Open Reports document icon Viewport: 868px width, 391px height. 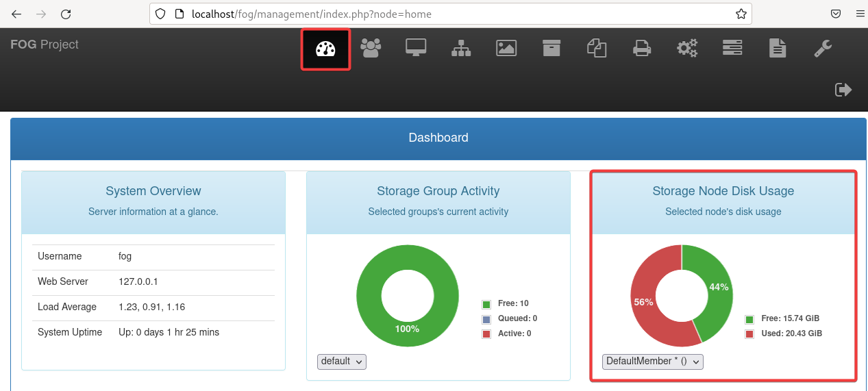(778, 48)
